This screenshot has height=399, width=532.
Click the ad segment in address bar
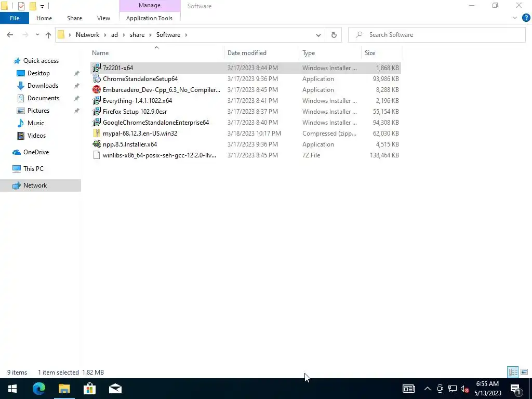pos(114,35)
